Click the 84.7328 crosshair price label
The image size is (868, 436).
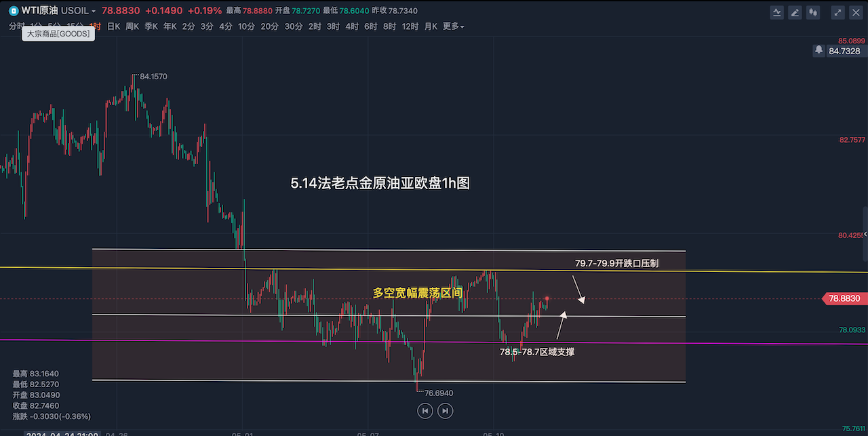[844, 51]
